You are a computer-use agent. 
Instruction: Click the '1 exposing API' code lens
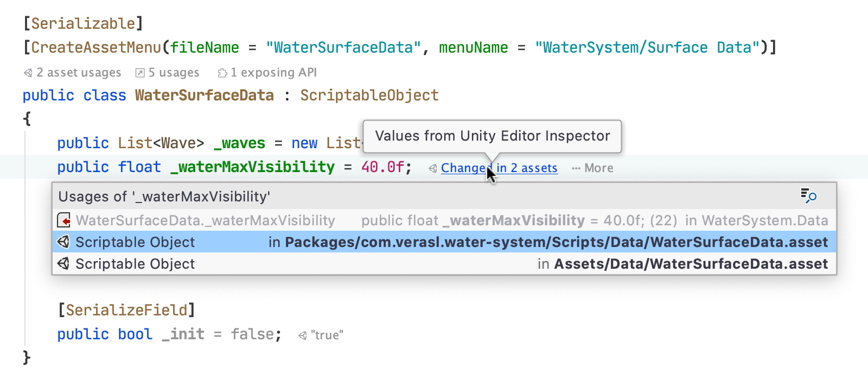(273, 73)
